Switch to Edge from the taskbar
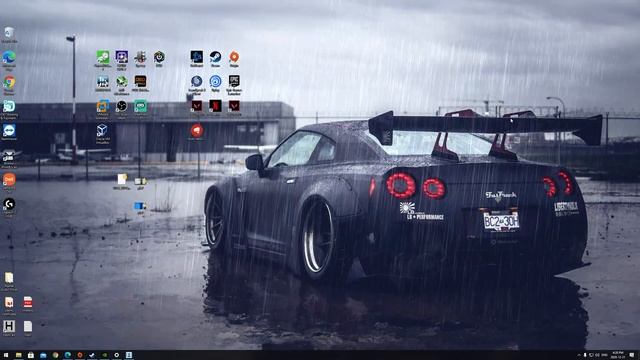Image resolution: width=640 pixels, height=360 pixels. (67, 355)
